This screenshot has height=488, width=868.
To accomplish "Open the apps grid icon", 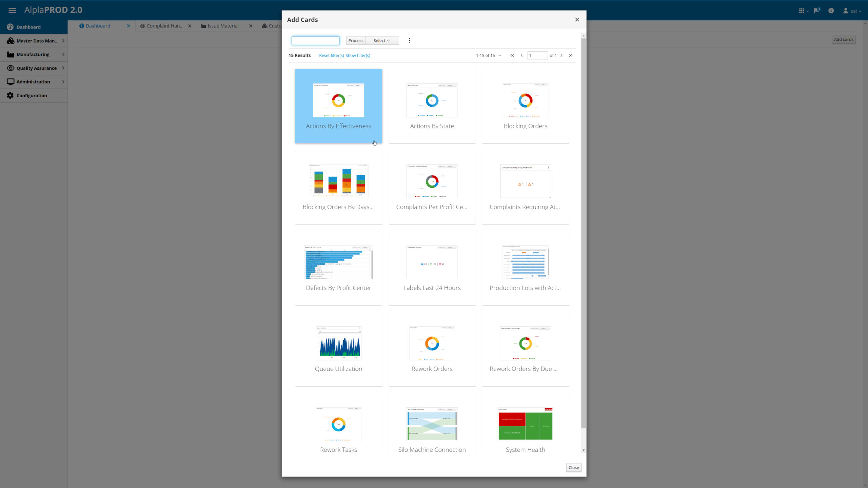I will (x=802, y=11).
